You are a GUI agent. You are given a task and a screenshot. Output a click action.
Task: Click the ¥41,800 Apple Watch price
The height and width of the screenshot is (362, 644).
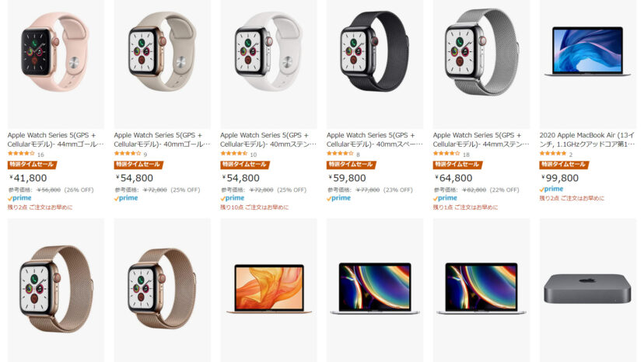(x=28, y=178)
